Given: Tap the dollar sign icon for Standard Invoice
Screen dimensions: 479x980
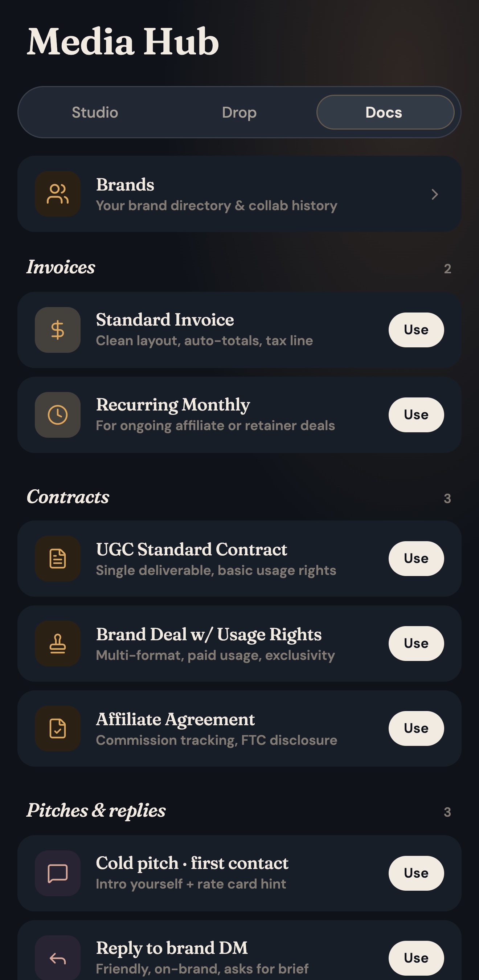Looking at the screenshot, I should 57,330.
